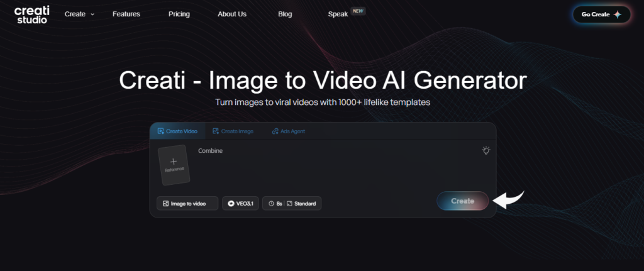Viewport: 644px width, 271px height.
Task: Visit the About Us page
Action: (x=232, y=14)
